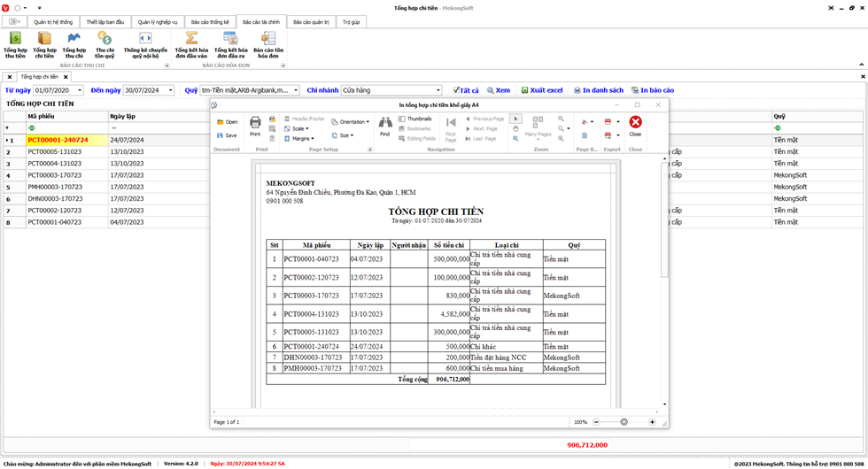Select the highlighted PCT00001-240724 cell
Viewport: 868px width, 469px height.
[x=67, y=140]
